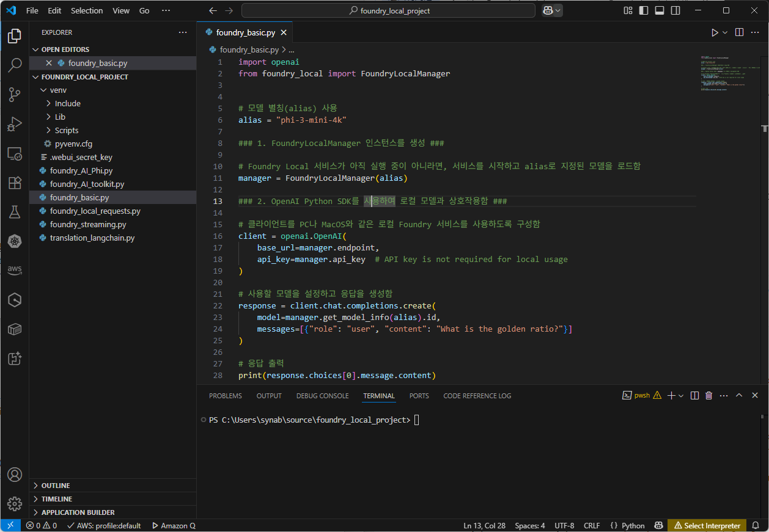Customize layout from the title bar
The height and width of the screenshot is (532, 769).
point(628,10)
